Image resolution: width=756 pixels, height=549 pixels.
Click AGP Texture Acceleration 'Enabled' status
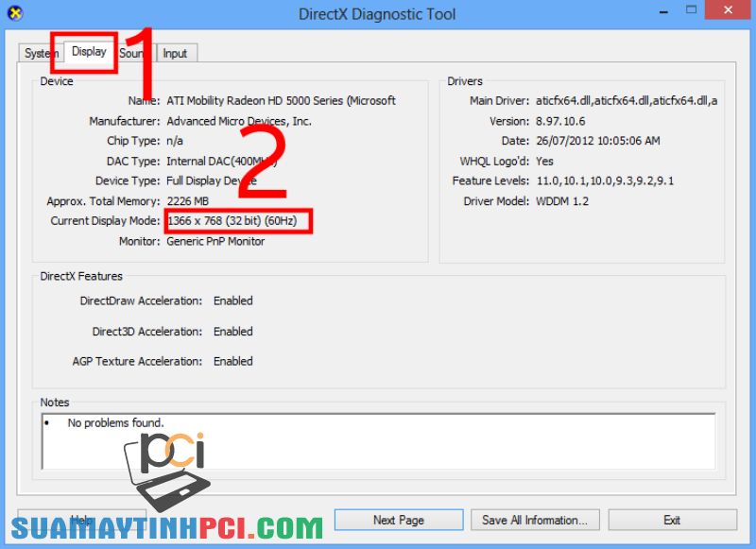(232, 362)
